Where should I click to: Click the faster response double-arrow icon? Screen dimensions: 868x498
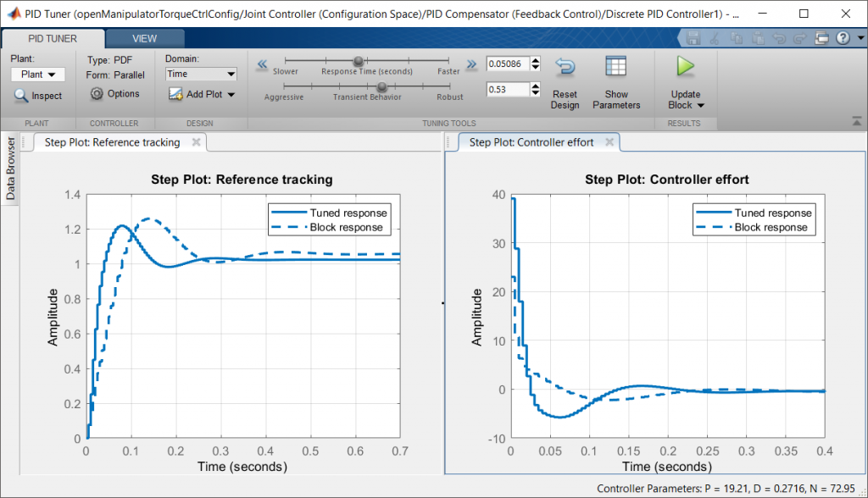[471, 64]
